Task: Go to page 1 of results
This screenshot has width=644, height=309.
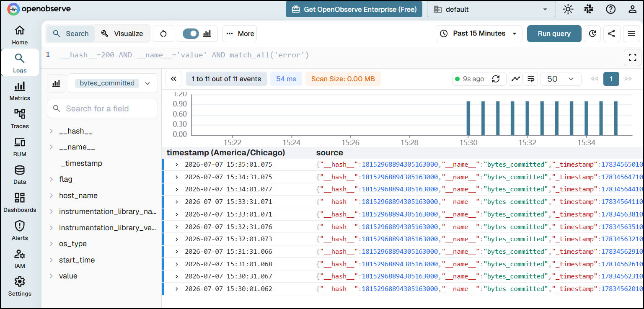Action: click(x=611, y=79)
